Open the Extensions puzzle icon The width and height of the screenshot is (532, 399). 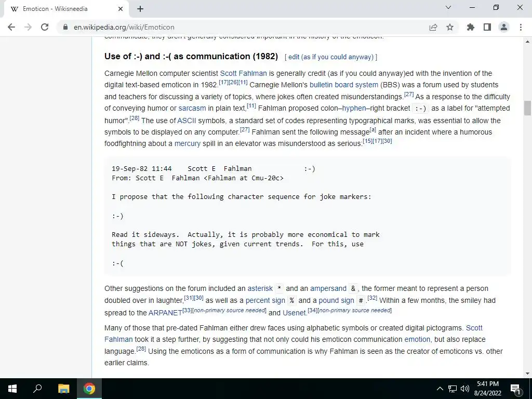[471, 27]
